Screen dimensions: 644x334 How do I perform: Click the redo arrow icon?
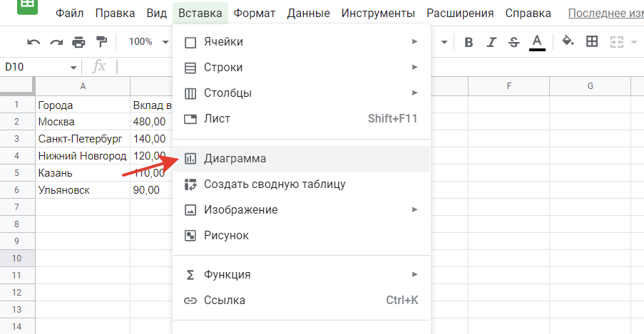56,42
